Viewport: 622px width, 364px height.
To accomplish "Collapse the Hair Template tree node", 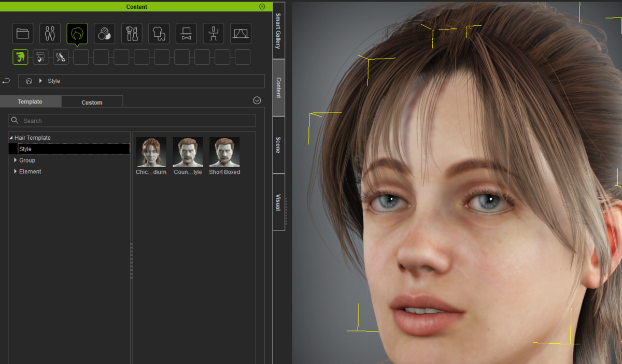I will 11,138.
